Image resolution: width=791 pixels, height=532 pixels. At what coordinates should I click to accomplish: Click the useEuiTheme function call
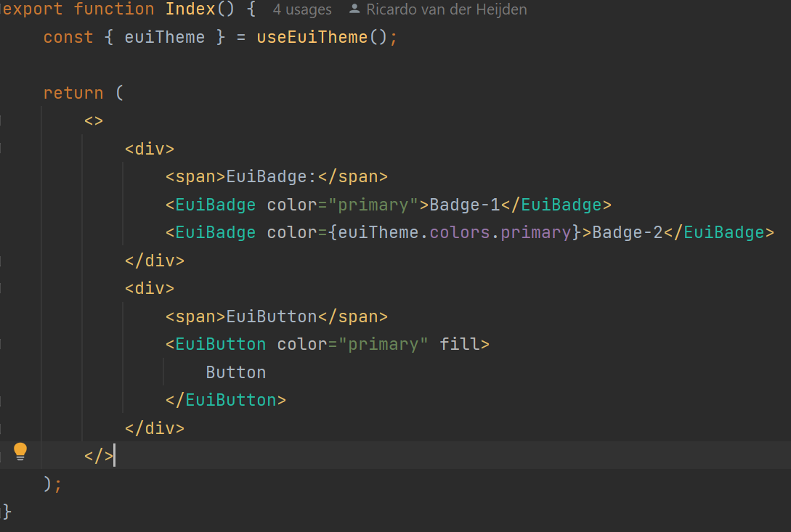pos(309,36)
